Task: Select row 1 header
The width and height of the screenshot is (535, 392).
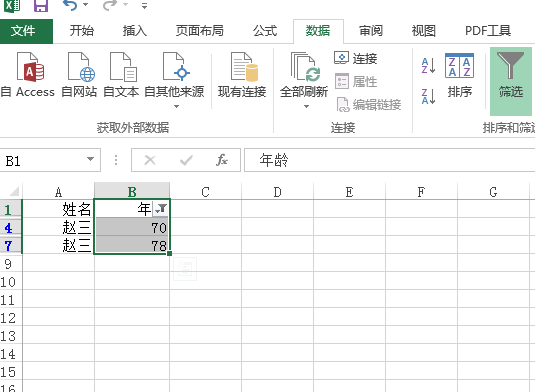Action: tap(11, 209)
